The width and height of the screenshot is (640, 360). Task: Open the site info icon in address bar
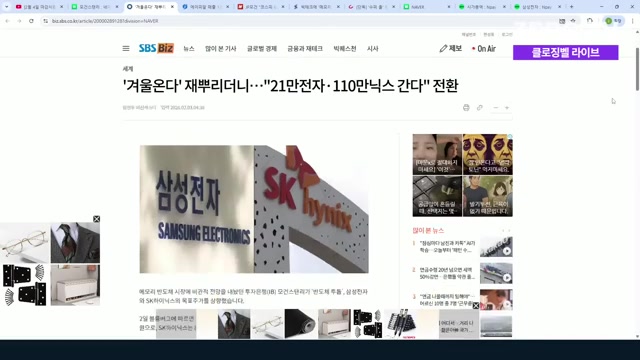click(45, 21)
